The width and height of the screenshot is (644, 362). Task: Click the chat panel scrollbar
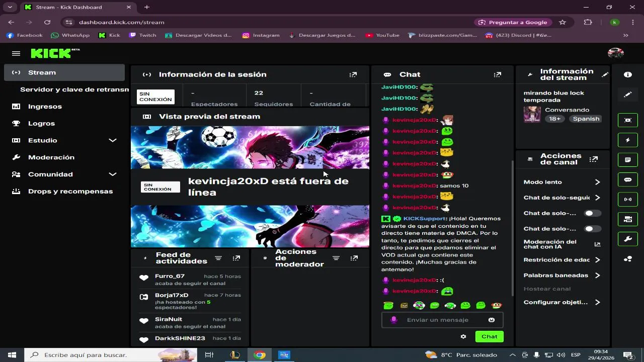pyautogui.click(x=513, y=228)
